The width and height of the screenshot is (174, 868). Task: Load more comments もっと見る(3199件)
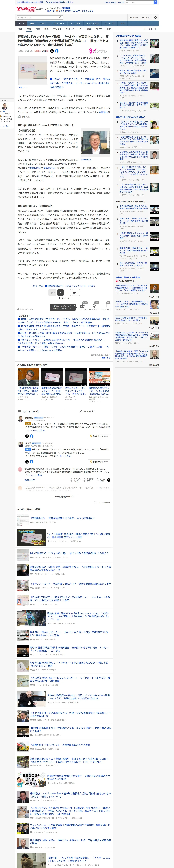point(64,496)
